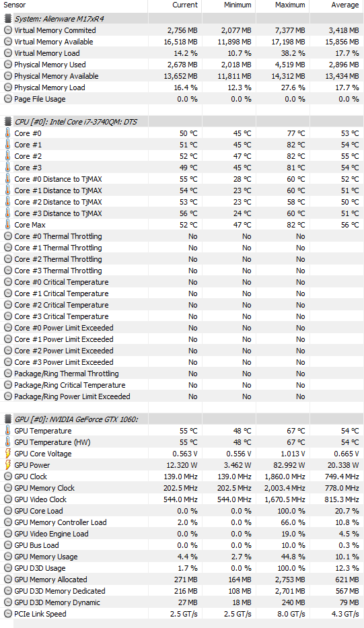The image size is (364, 628).
Task: Click the thermometer icon beside Core #0
Action: [7, 133]
